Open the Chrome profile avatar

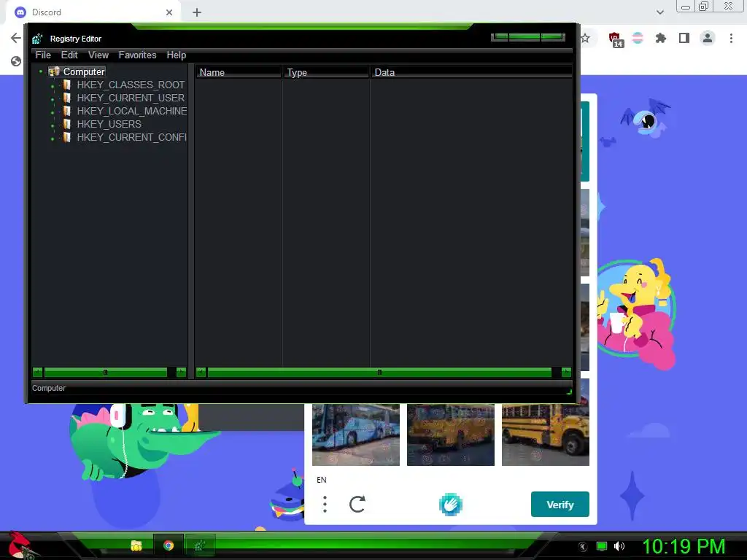(708, 38)
